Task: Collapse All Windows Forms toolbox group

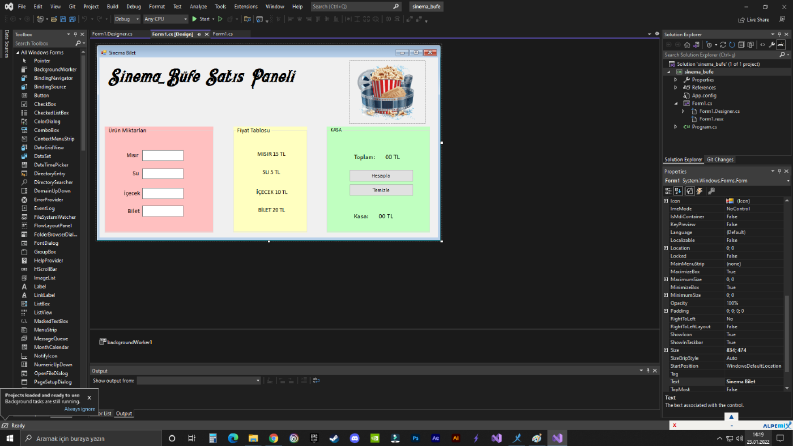Action: [18, 53]
